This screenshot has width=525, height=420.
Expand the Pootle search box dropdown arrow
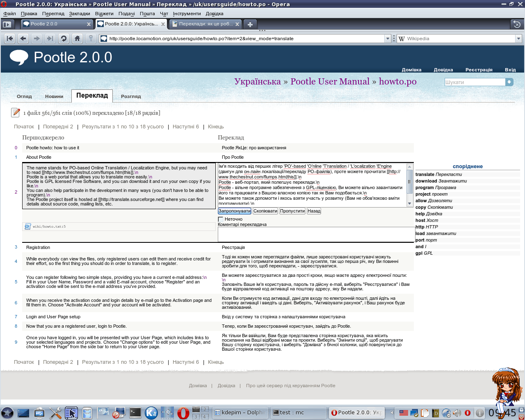pyautogui.click(x=509, y=82)
